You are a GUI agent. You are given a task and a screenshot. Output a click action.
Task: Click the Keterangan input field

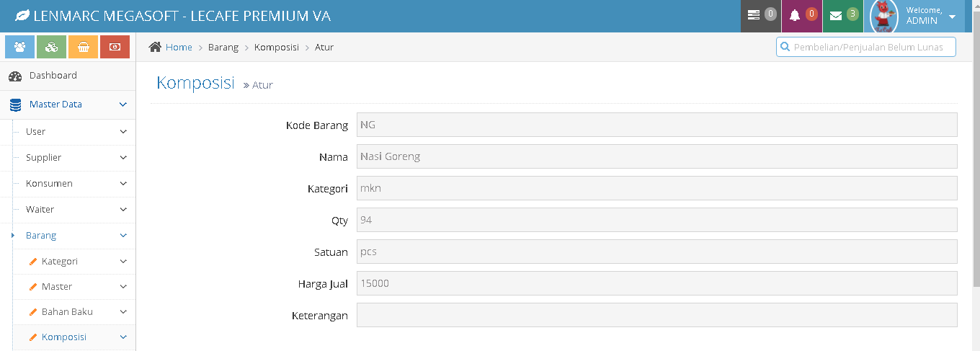[x=656, y=315]
